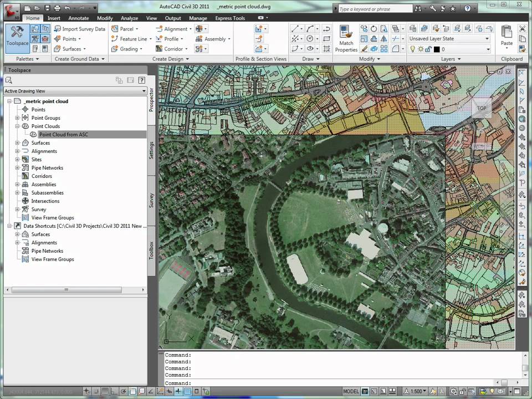Click the black layer color swatch
Viewport: 532px width, 399px height.
pyautogui.click(x=436, y=49)
